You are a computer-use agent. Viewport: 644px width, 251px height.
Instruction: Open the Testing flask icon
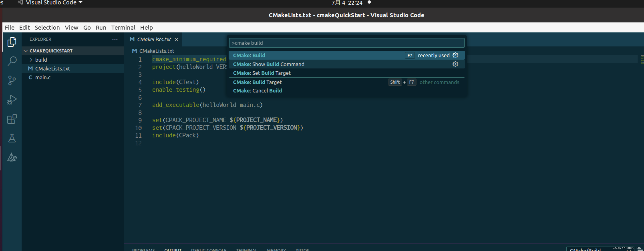(x=12, y=138)
